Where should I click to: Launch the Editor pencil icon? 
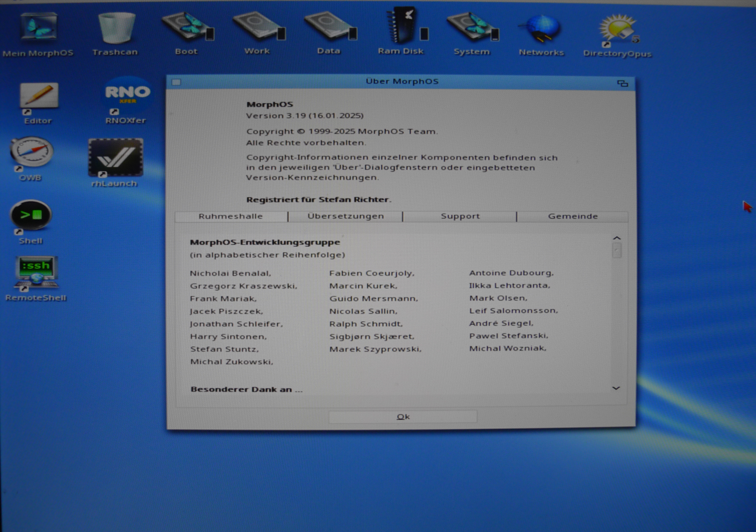(x=38, y=97)
